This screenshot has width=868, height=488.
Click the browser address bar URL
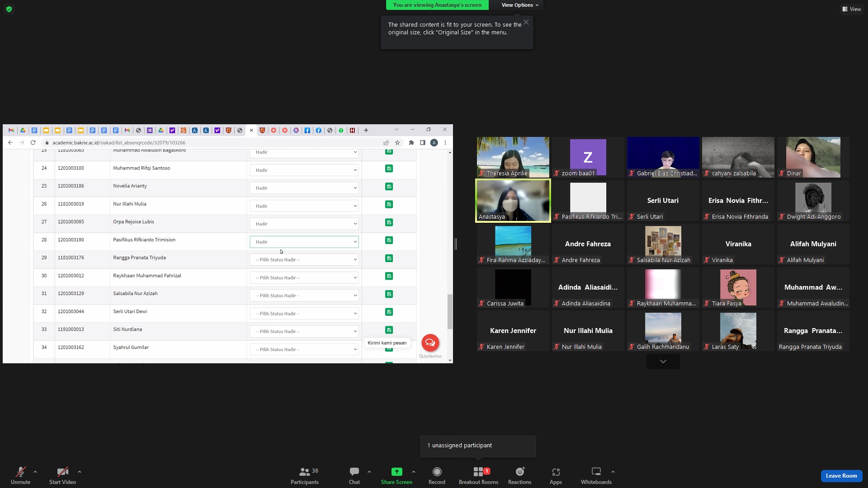click(x=119, y=143)
